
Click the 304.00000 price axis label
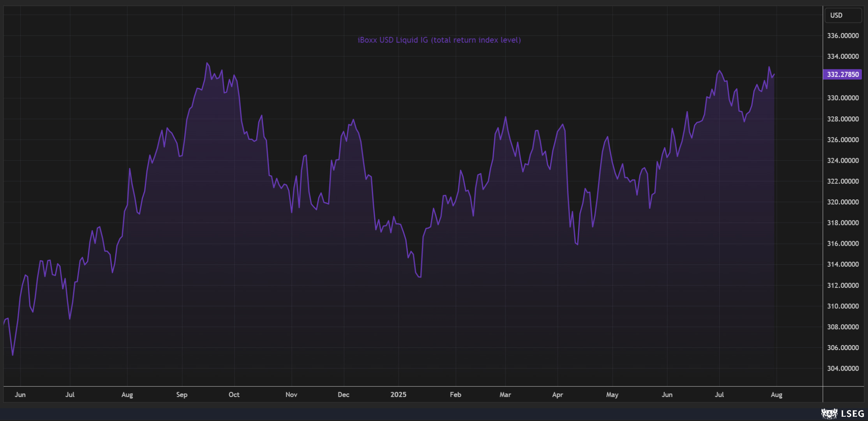(x=843, y=368)
